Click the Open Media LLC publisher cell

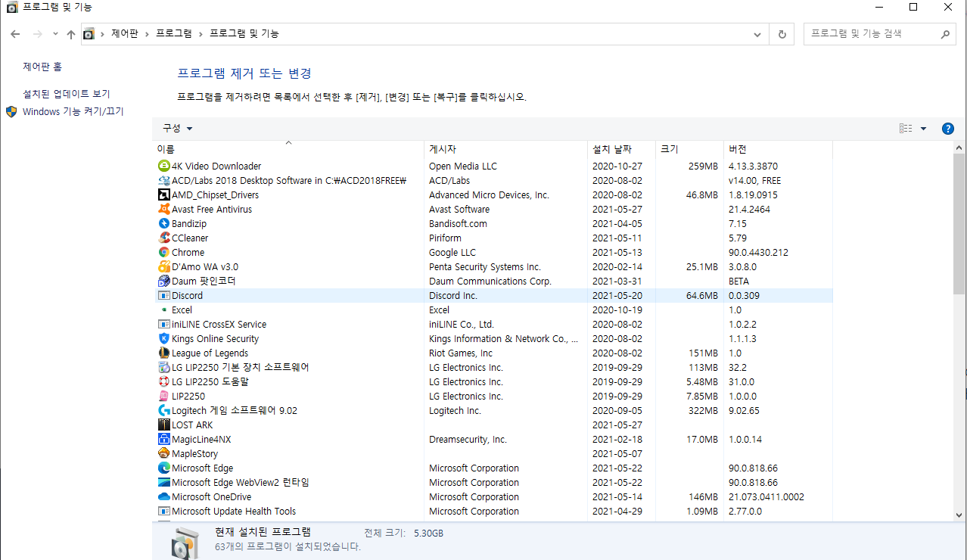463,166
